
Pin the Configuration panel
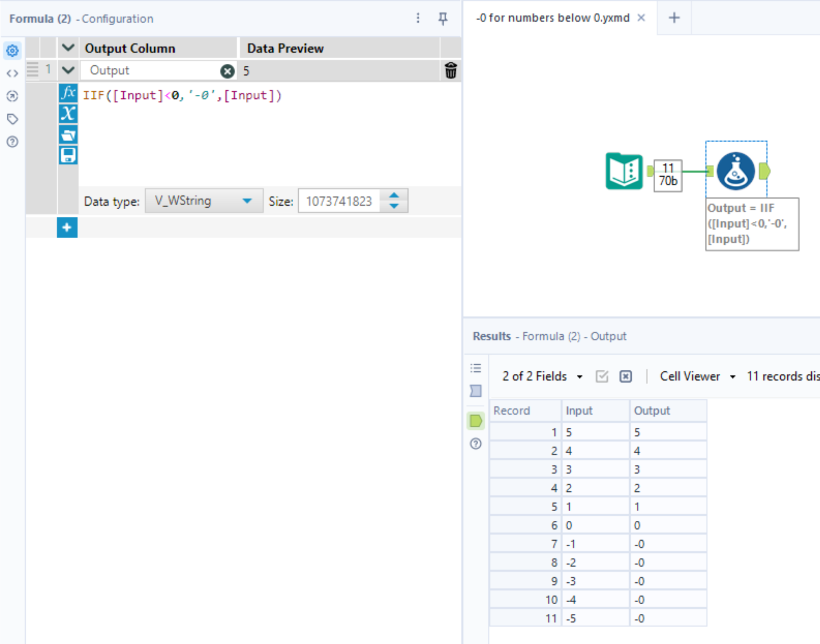(443, 19)
